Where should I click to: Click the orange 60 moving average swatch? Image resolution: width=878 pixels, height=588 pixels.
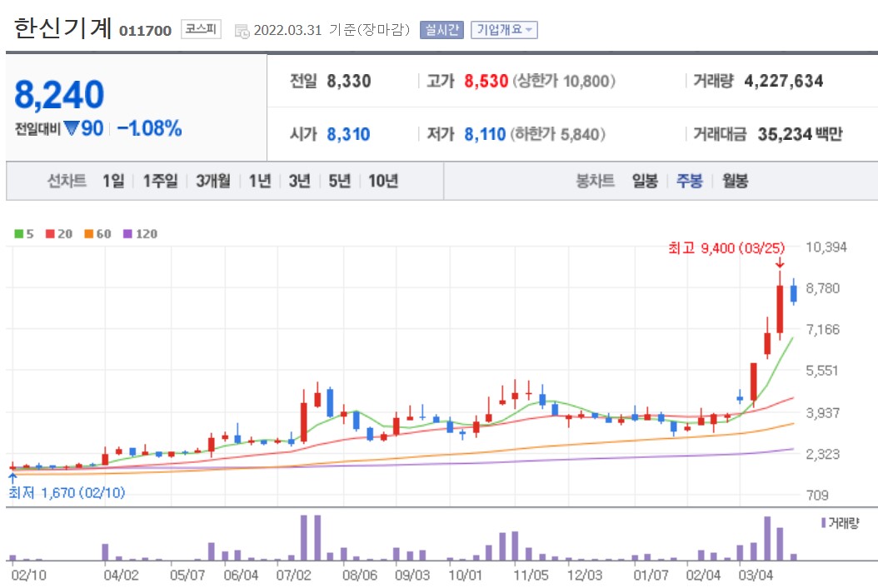pos(88,233)
